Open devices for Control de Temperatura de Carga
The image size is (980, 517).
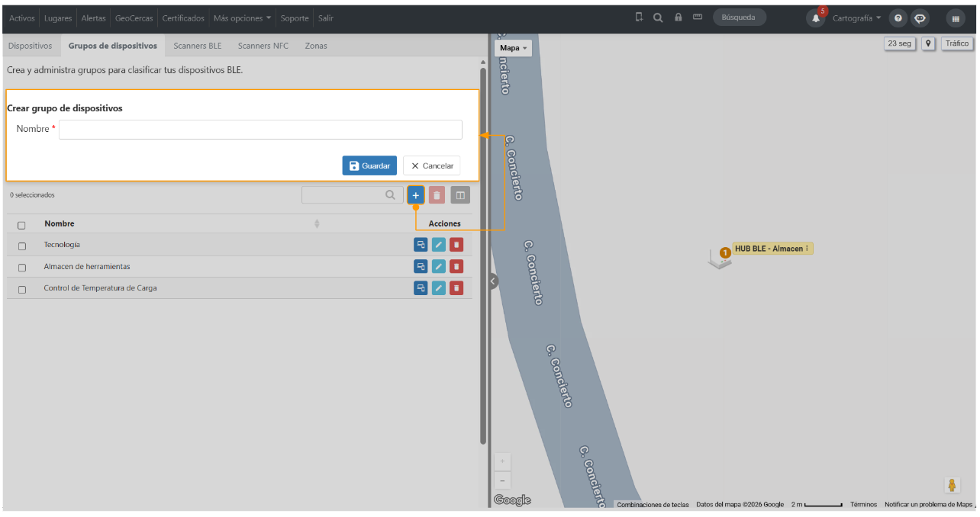tap(421, 287)
